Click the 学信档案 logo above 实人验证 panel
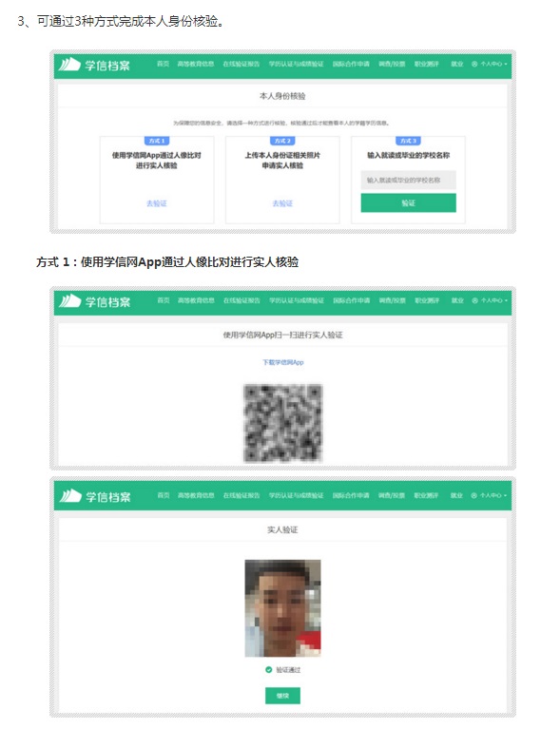 94,496
